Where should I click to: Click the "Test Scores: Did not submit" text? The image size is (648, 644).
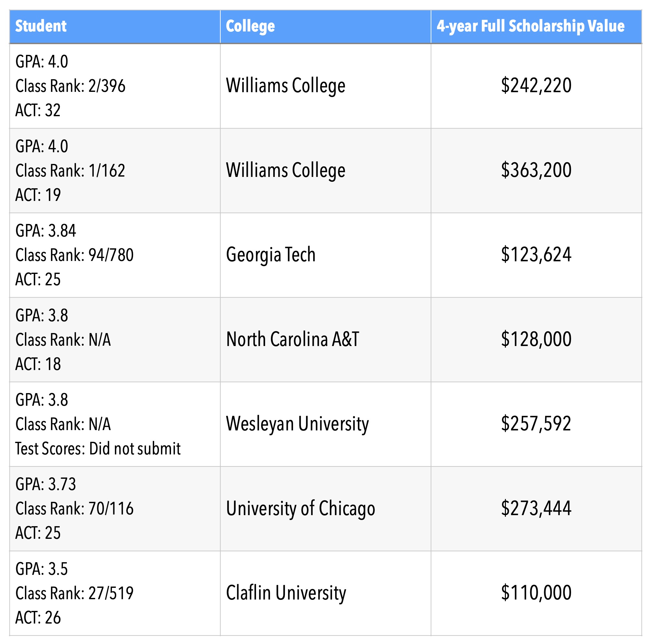98,449
